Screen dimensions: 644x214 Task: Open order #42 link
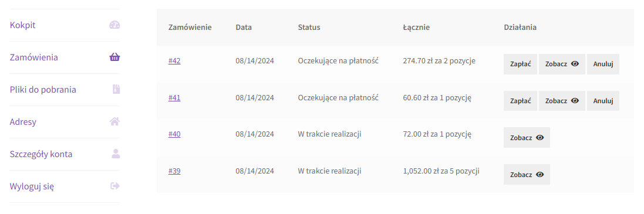[174, 61]
